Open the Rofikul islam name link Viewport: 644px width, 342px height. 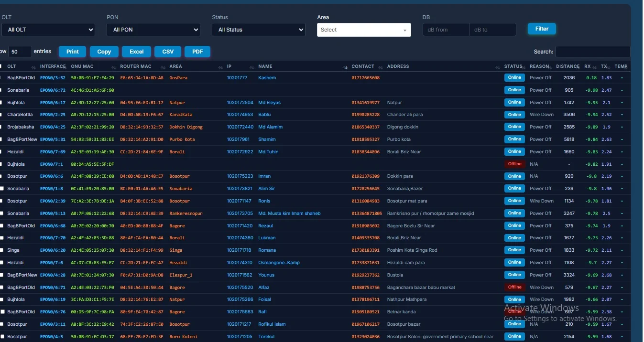[x=272, y=324]
